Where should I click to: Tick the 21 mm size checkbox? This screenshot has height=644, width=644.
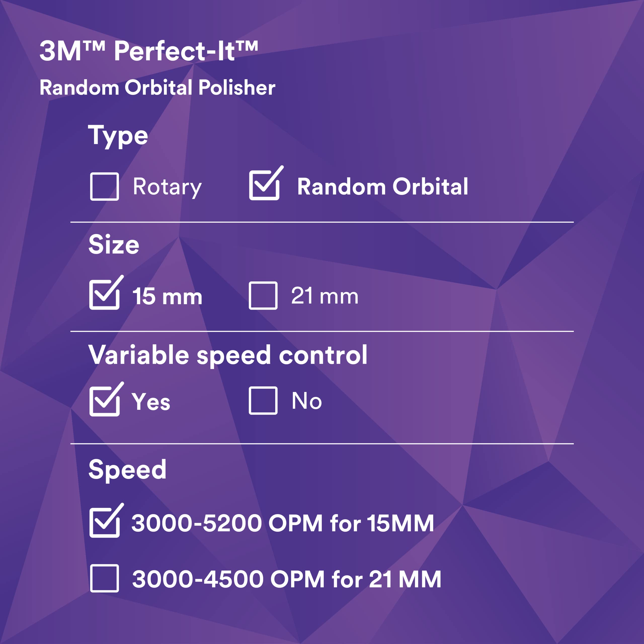[263, 296]
